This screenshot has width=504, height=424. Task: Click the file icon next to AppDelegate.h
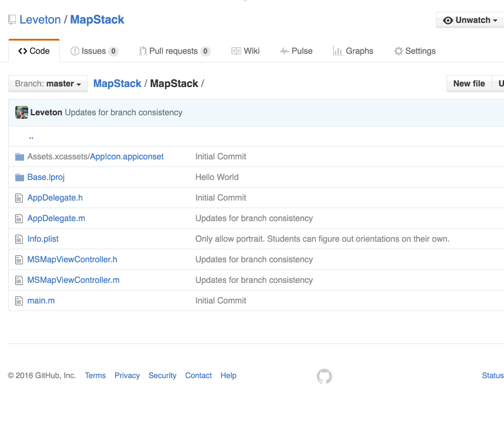click(19, 198)
